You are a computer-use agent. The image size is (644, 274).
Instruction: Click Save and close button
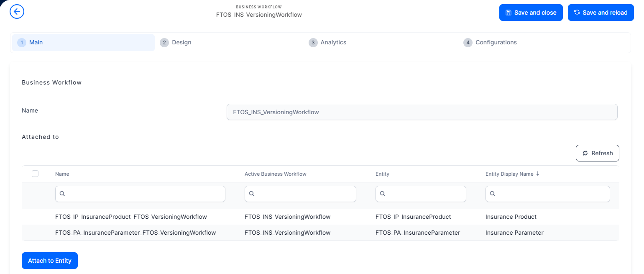point(531,13)
